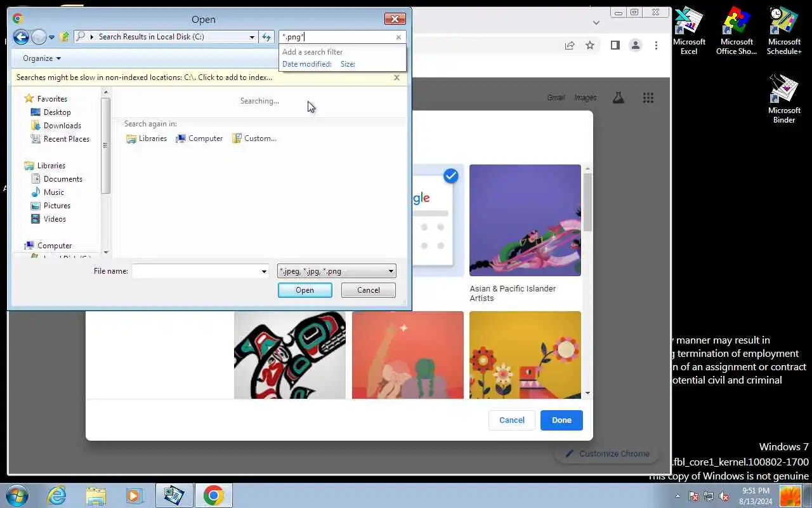The image size is (812, 508).
Task: Open the Microsoft Office Shortcut Bar desktop icon
Action: [737, 31]
